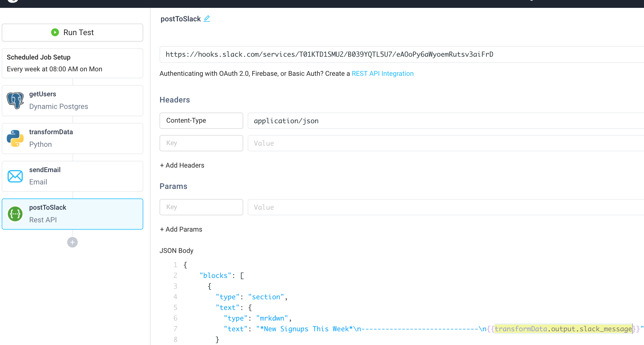This screenshot has width=644, height=345.
Task: Open the REST API Integration link
Action: 383,74
